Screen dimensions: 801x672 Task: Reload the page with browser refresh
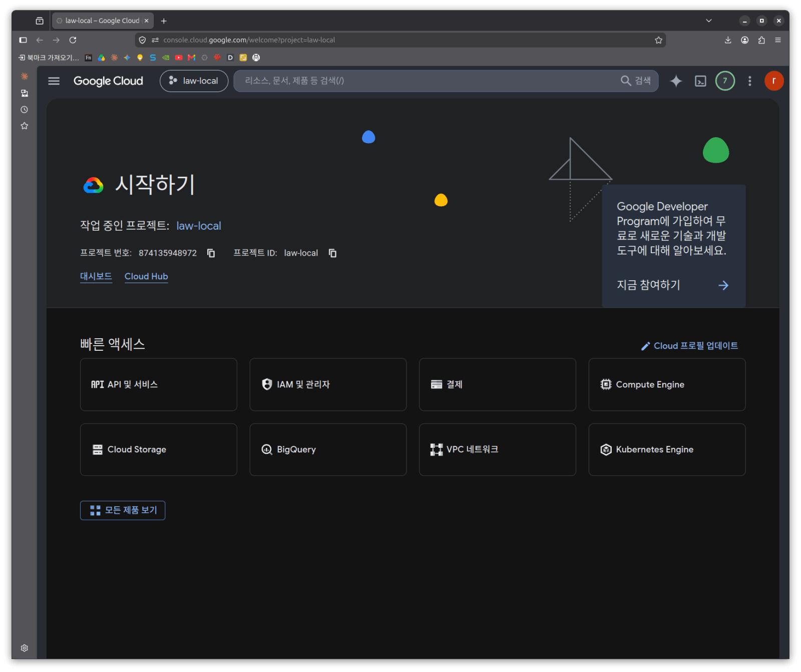tap(73, 40)
